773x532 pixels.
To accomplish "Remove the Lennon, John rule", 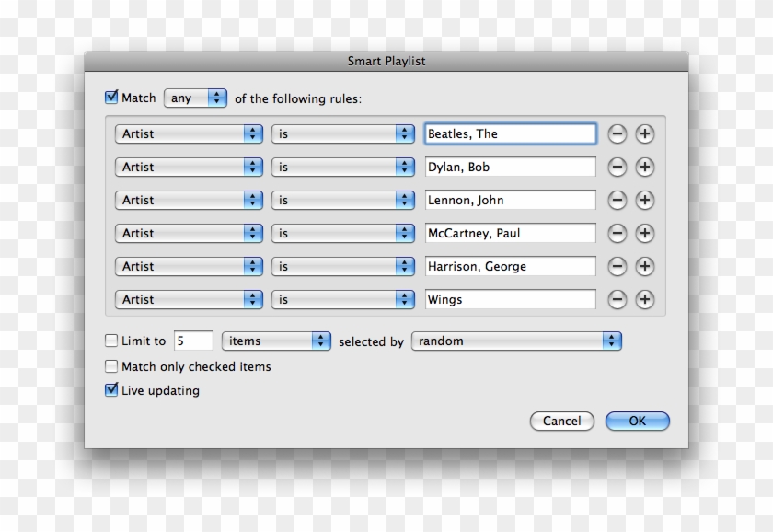I will (617, 200).
